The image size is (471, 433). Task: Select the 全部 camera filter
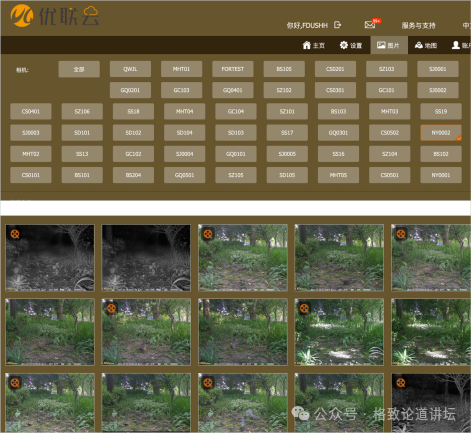coord(79,69)
